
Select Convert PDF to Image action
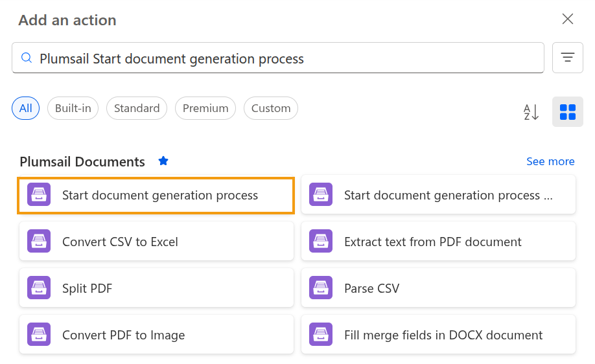156,334
